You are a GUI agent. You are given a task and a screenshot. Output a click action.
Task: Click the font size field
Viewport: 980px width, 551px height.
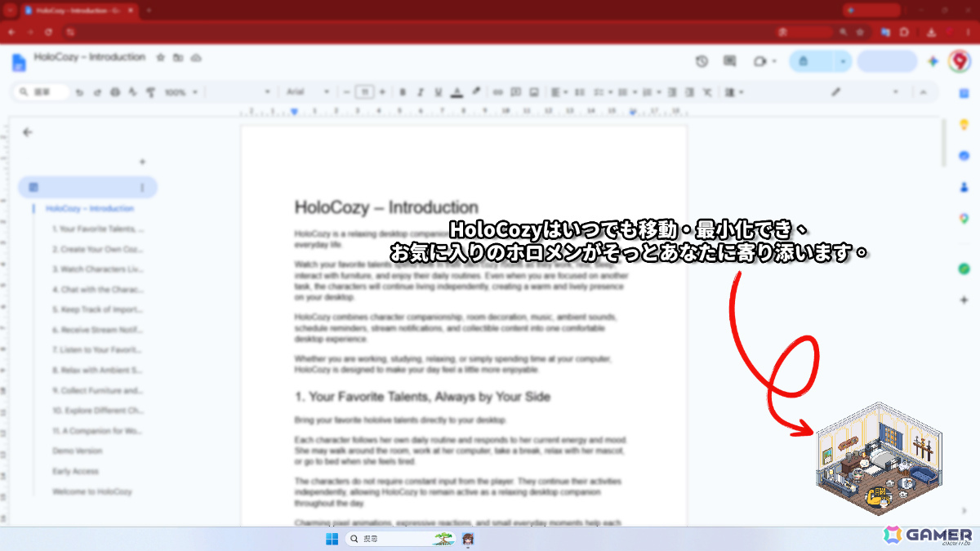point(365,92)
